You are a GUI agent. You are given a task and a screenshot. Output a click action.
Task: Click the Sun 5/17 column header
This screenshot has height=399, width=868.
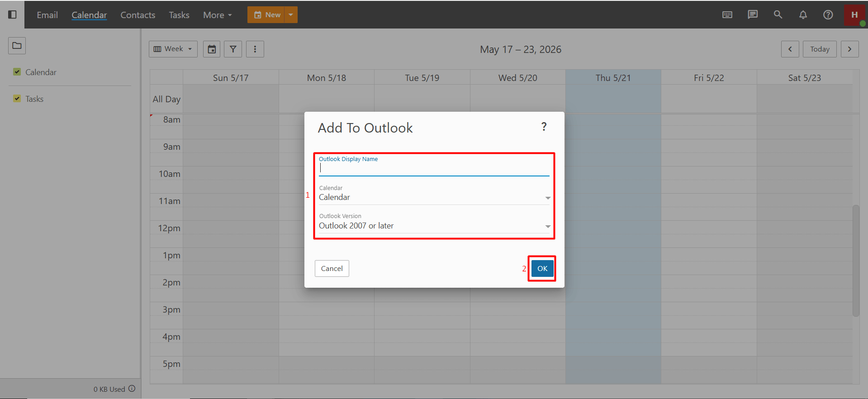coord(231,78)
